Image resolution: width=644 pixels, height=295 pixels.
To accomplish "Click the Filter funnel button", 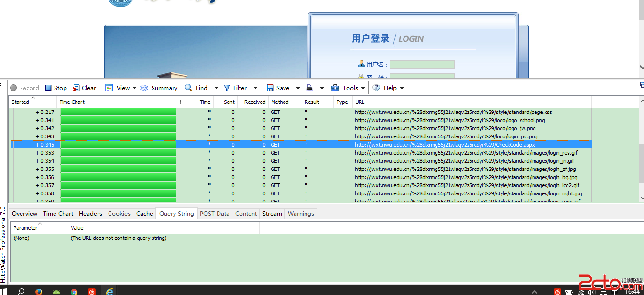I will (235, 88).
